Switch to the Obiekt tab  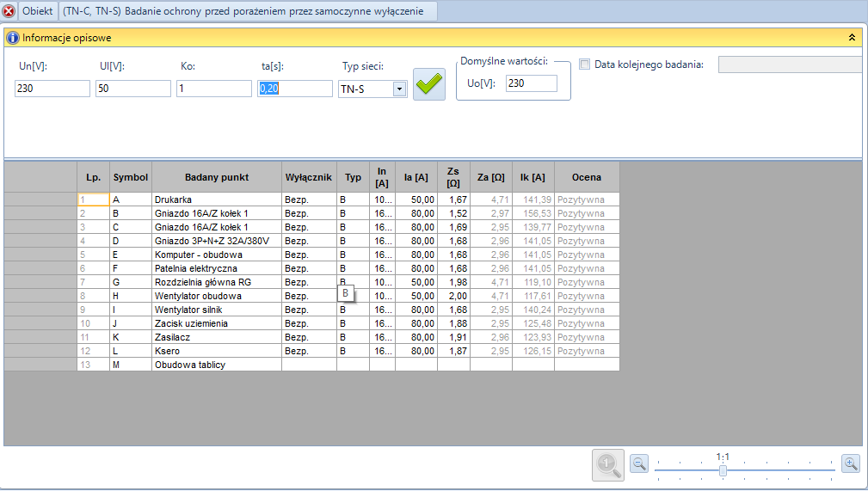38,11
